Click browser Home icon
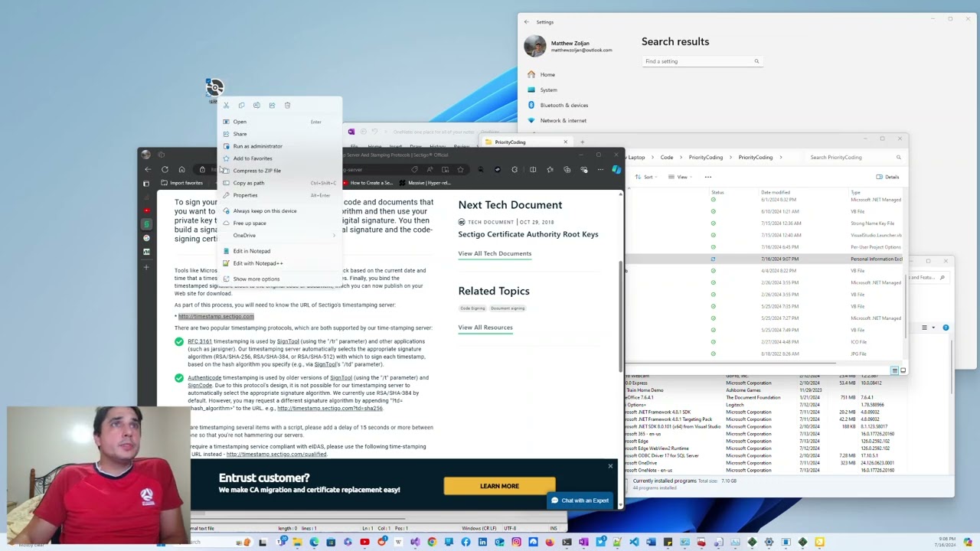The width and height of the screenshot is (980, 551). [181, 169]
